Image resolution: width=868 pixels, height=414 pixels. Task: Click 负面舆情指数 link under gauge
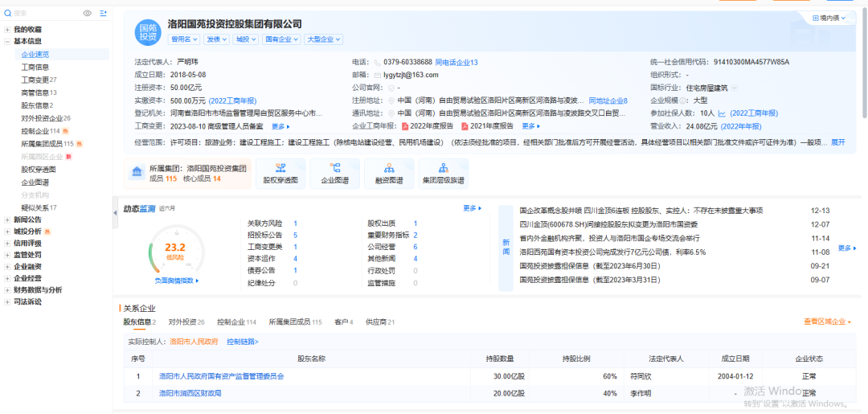coord(177,281)
